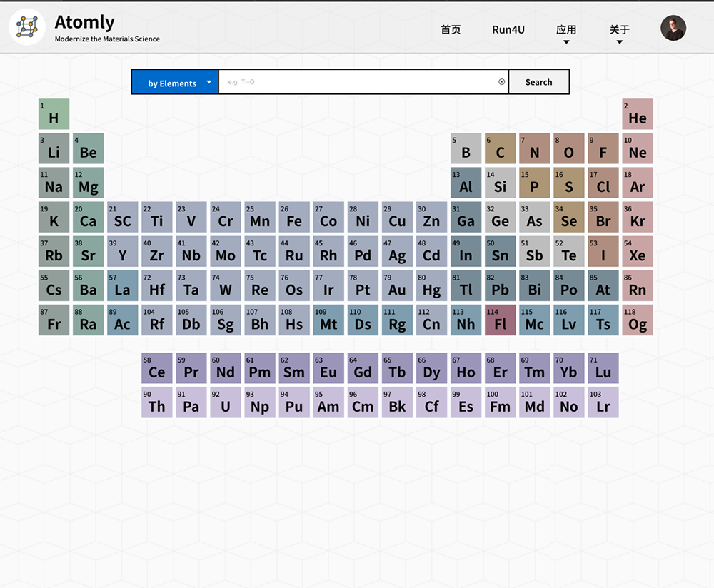Click the Cerium (Ce) lanthanide tile

click(157, 368)
